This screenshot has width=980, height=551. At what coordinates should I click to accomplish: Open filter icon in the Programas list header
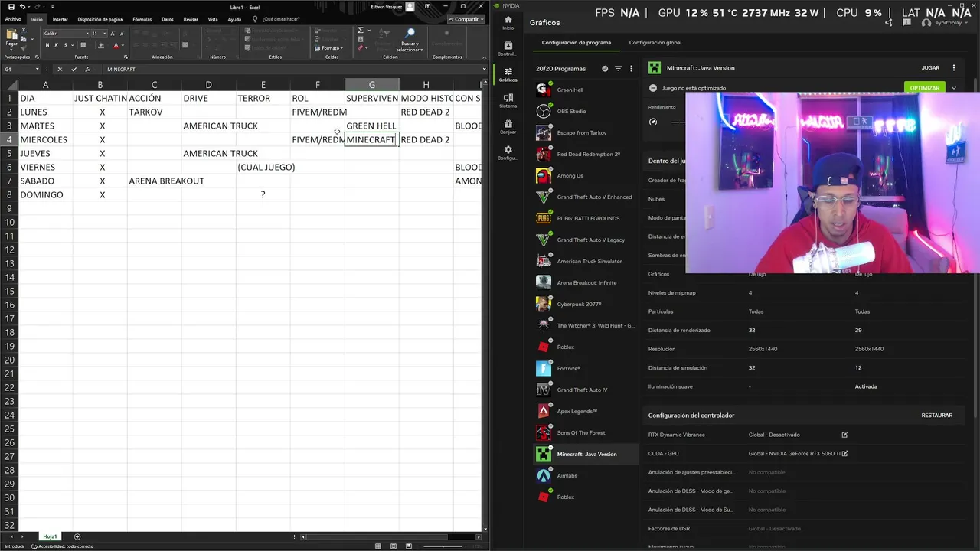[618, 68]
